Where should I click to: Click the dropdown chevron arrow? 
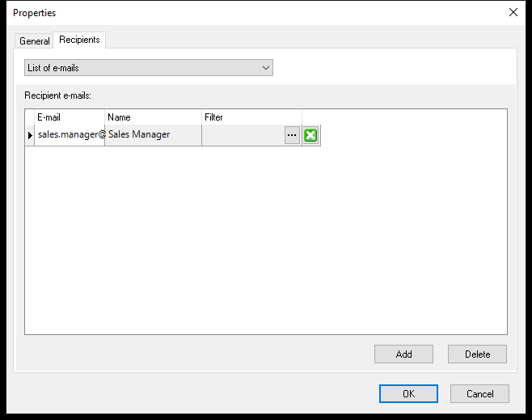coord(266,68)
